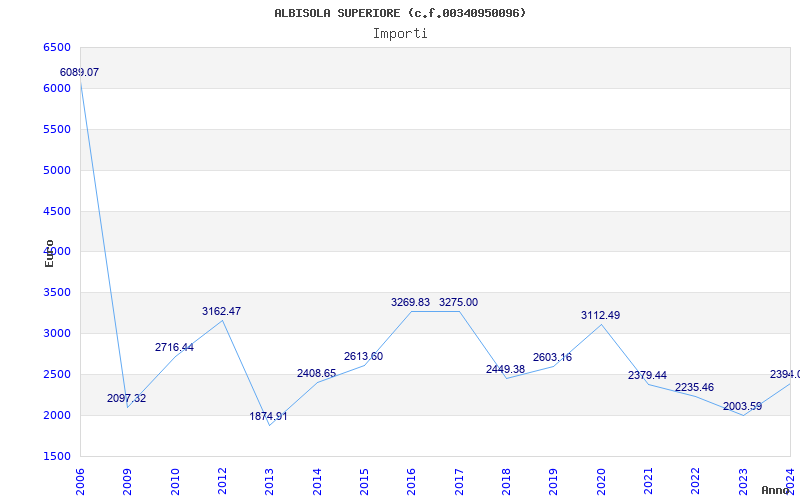800x500 pixels.
Task: Click the 2018 year axis label
Action: coord(506,482)
